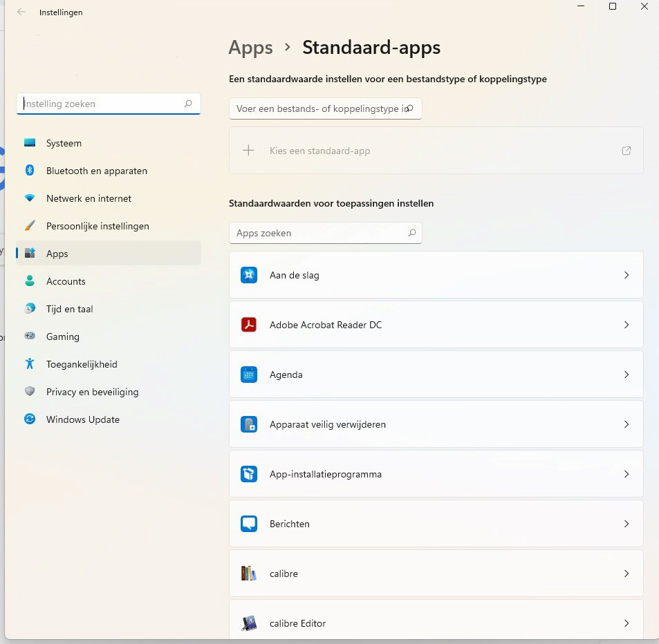Open Gaming settings category

(x=109, y=337)
